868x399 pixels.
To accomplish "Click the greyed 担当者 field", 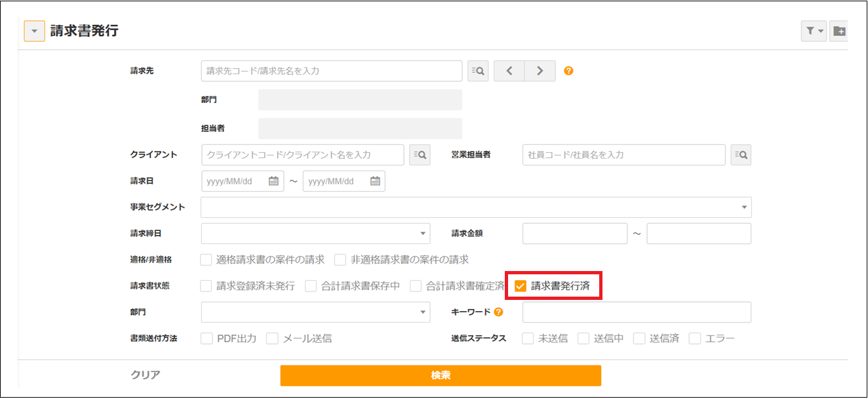I will point(361,129).
